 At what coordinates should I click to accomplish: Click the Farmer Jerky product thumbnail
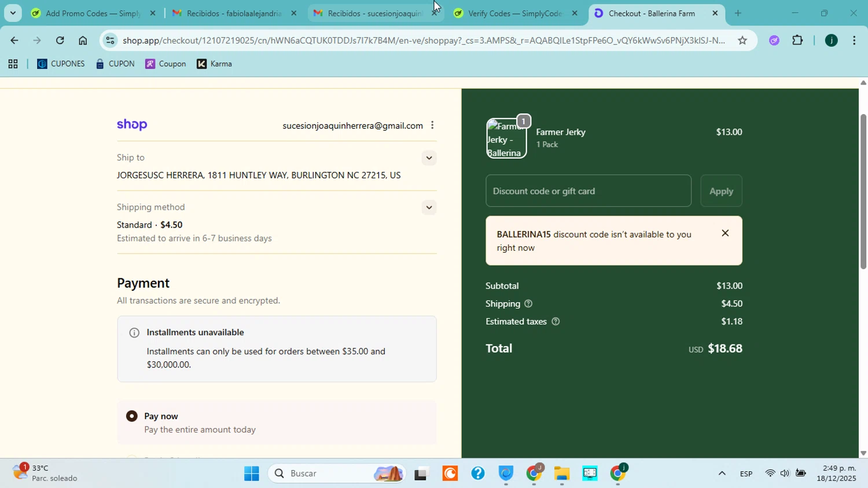506,138
